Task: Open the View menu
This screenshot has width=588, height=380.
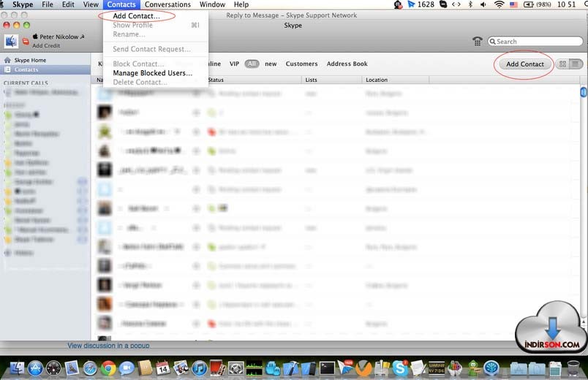Action: 91,4
